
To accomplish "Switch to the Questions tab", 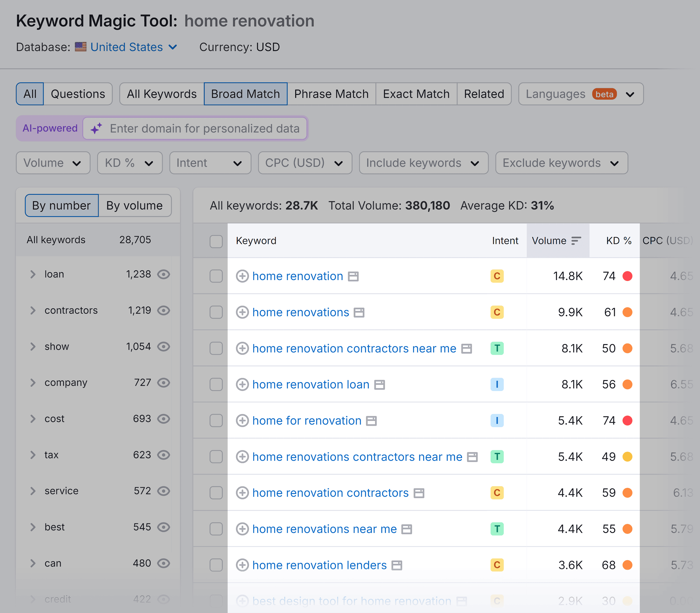I will [x=78, y=94].
